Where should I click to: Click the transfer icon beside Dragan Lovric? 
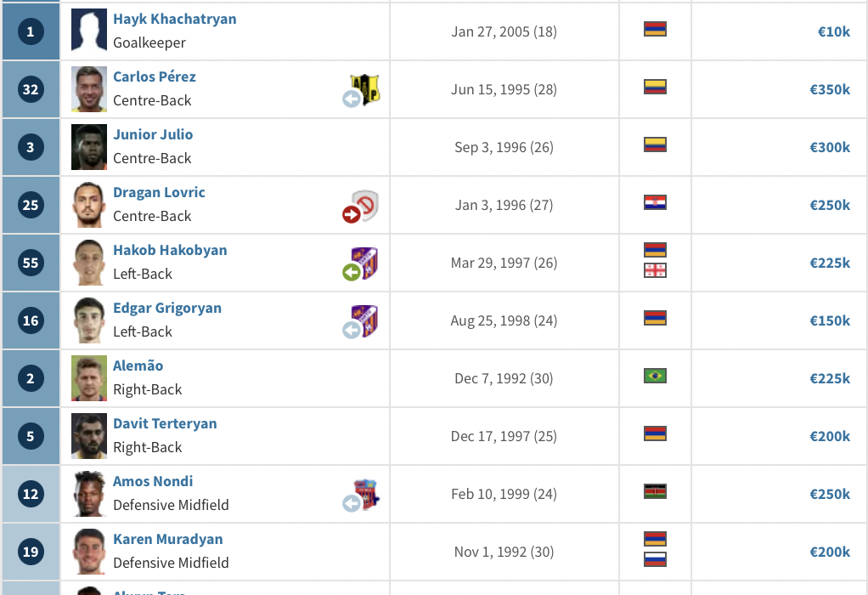[352, 214]
